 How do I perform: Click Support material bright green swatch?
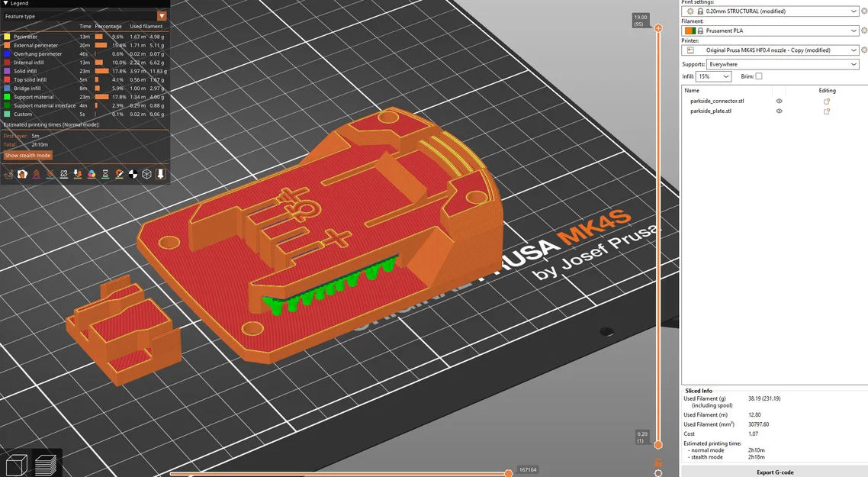[7, 97]
